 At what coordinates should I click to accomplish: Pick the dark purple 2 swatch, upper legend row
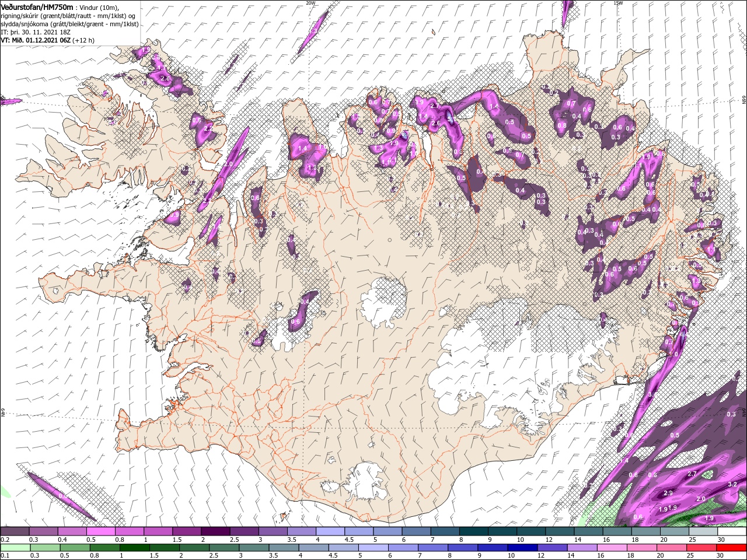coord(215,531)
